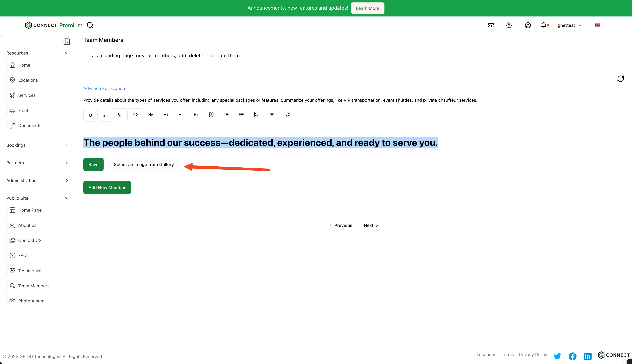Viewport: 632px width, 364px height.
Task: Toggle underline formatting button
Action: point(120,114)
